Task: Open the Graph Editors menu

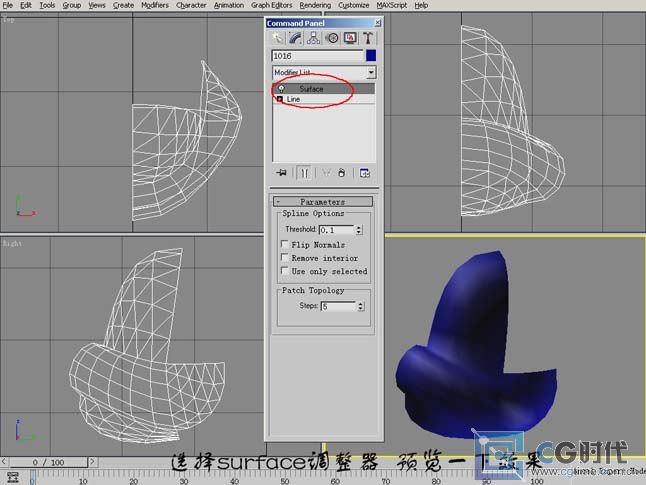Action: (272, 5)
